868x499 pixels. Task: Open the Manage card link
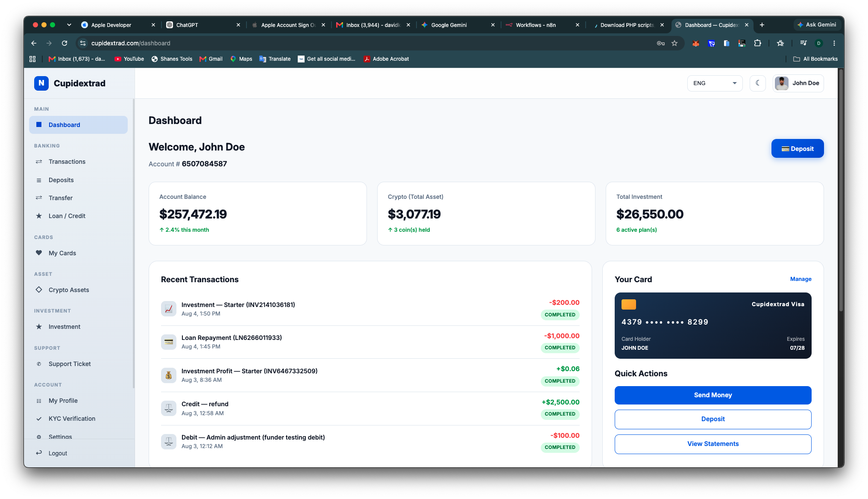[801, 279]
